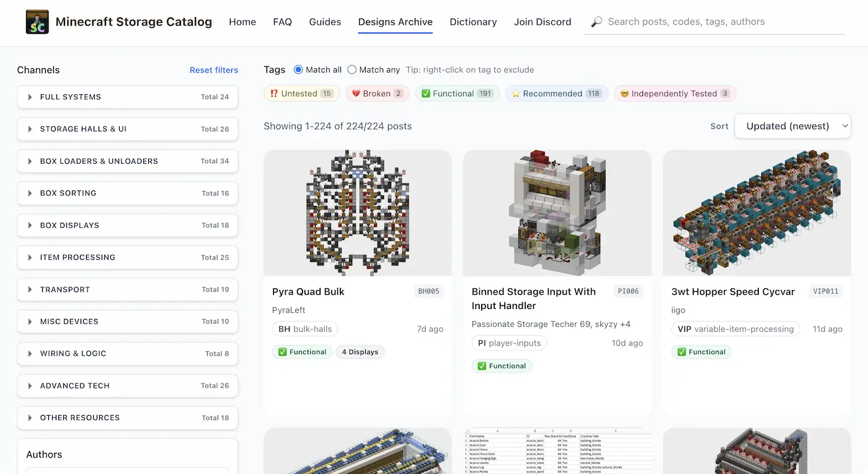Select the Match all radio button
The width and height of the screenshot is (868, 474).
point(298,69)
